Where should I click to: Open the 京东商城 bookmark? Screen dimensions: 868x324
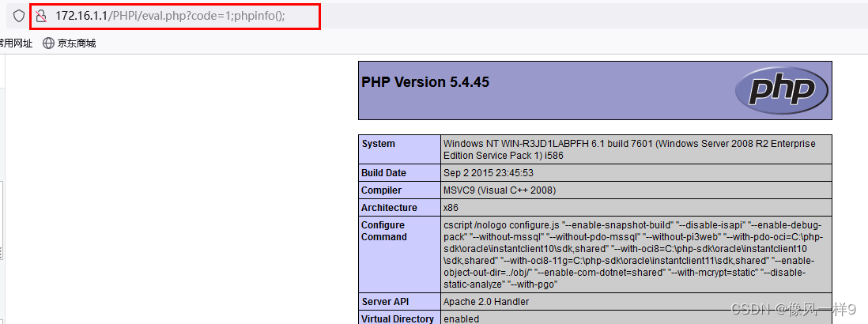point(76,43)
